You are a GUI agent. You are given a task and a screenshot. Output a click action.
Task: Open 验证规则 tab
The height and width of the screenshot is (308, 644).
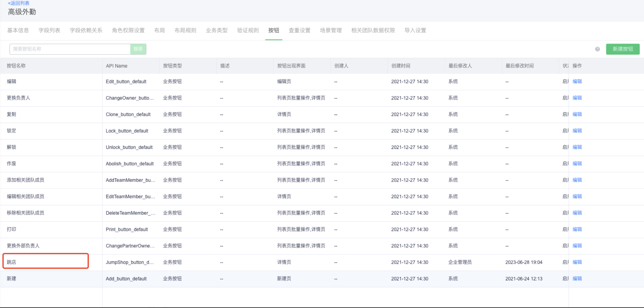coord(248,30)
